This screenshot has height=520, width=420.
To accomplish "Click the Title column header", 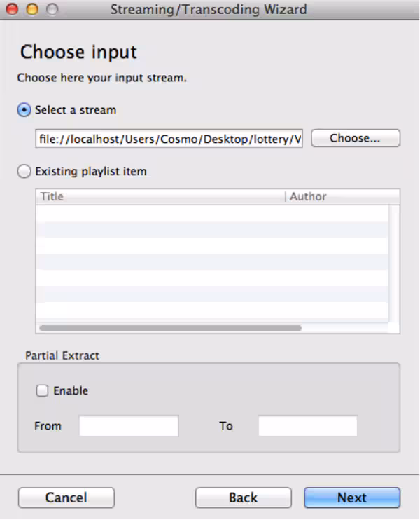I will 160,197.
